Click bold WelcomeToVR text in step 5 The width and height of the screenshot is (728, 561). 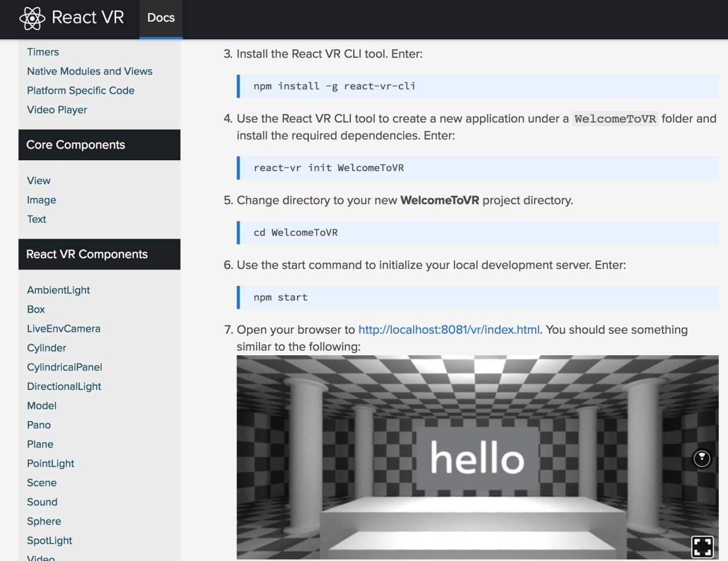(x=440, y=200)
